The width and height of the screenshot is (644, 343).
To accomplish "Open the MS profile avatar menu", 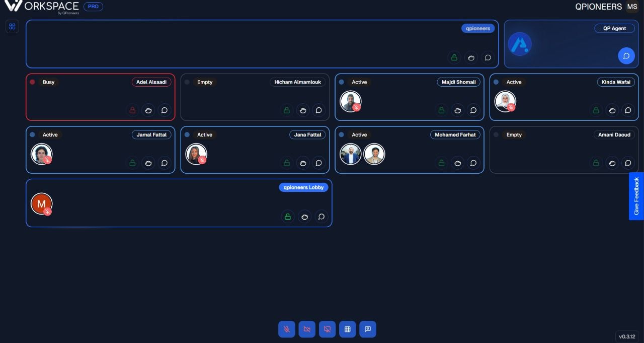I will (x=632, y=7).
